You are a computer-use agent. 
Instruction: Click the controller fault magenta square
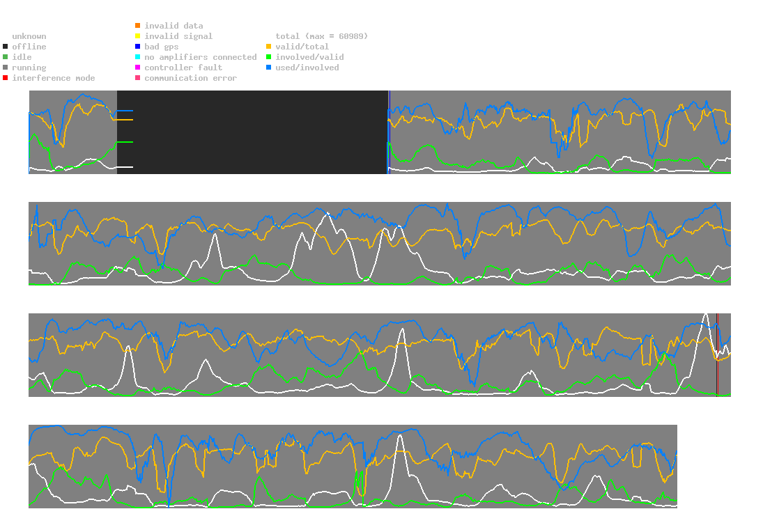point(138,68)
